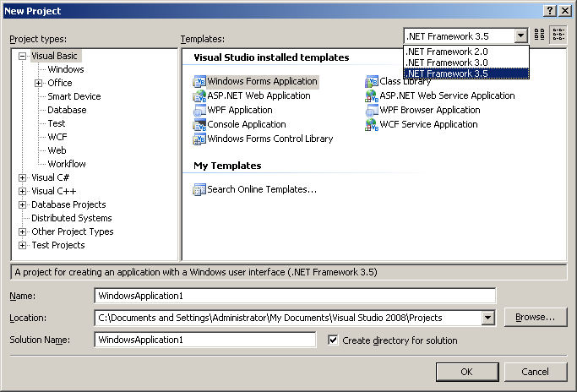This screenshot has height=392, width=577.
Task: Select Database under Visual Basic
Action: coord(67,110)
